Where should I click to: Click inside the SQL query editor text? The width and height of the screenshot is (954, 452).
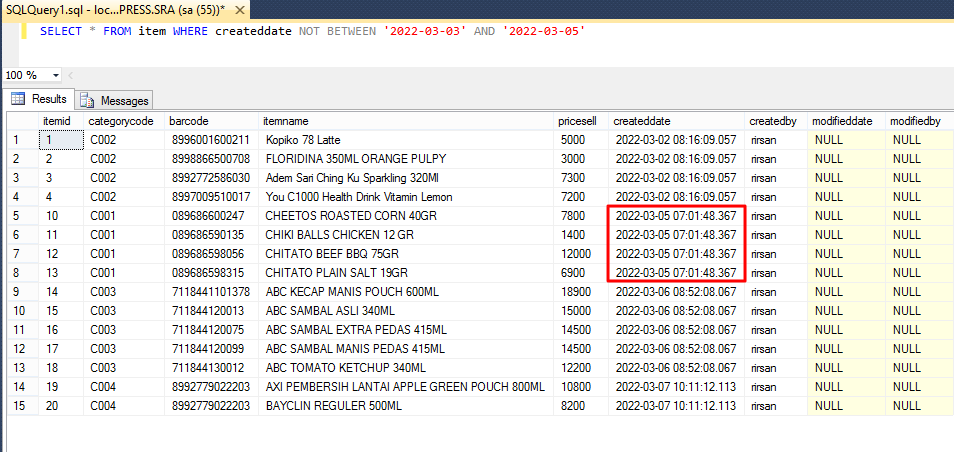pyautogui.click(x=312, y=32)
